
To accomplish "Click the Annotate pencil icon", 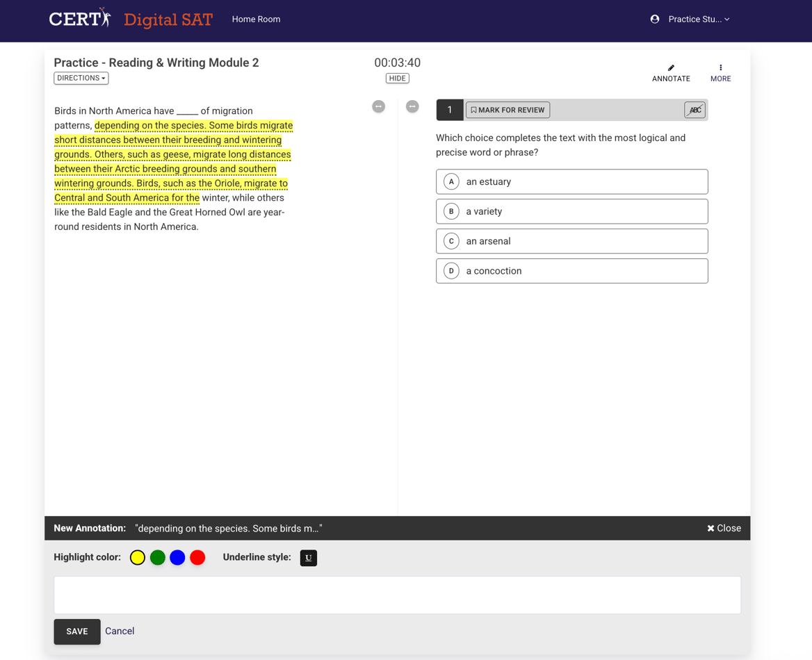I will pos(671,68).
